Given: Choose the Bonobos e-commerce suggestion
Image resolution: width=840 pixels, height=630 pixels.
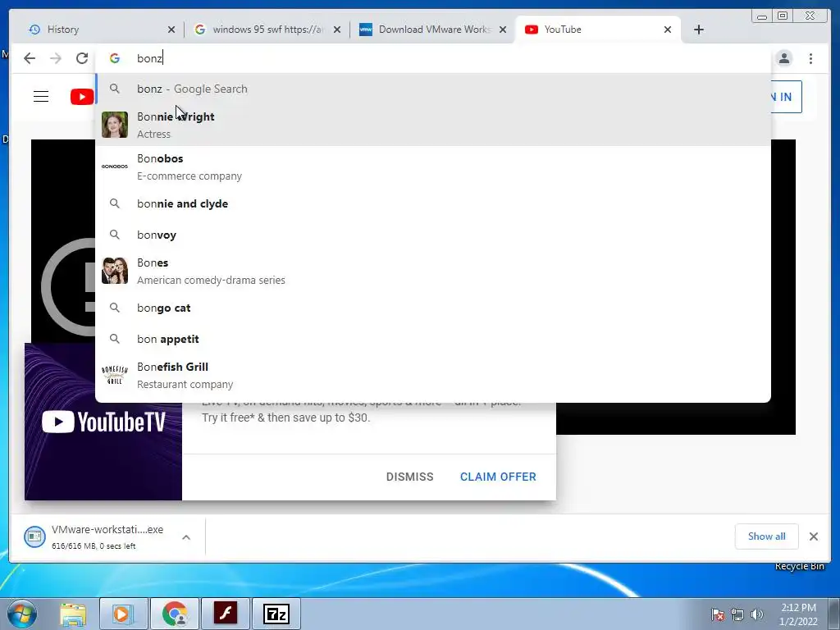Looking at the screenshot, I should 433,167.
